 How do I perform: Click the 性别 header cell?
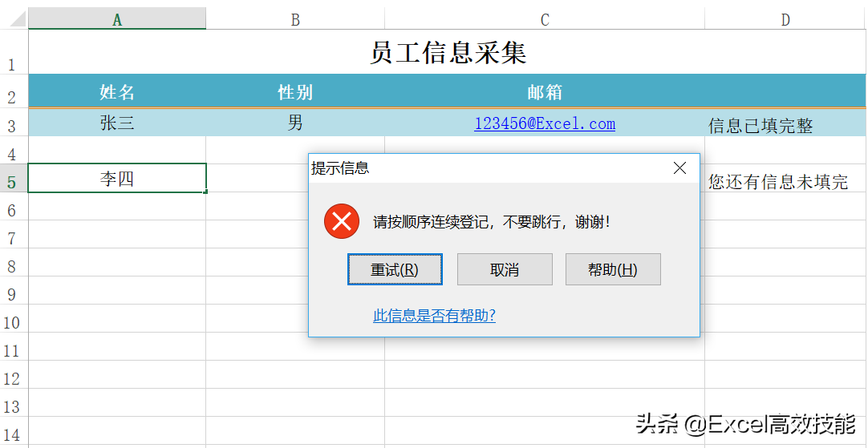point(295,91)
